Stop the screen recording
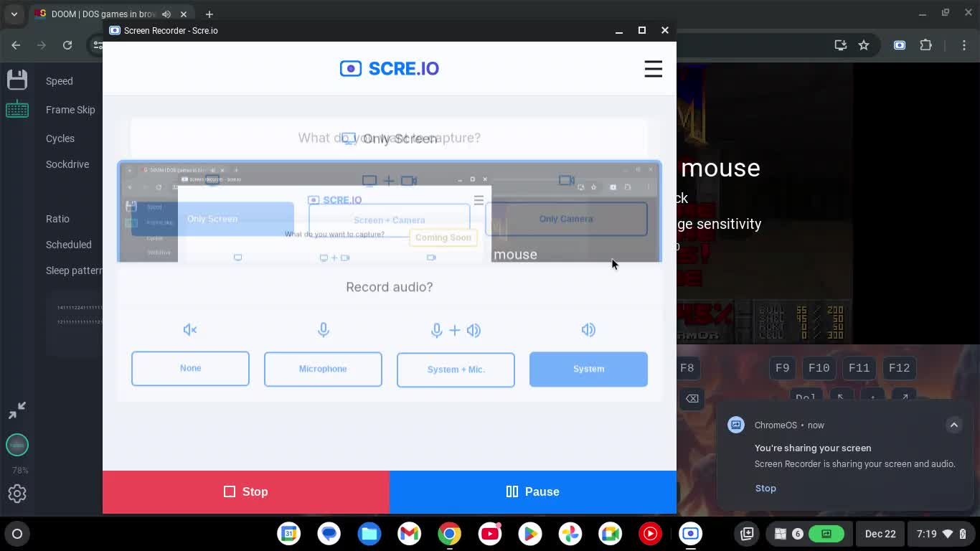 point(246,492)
